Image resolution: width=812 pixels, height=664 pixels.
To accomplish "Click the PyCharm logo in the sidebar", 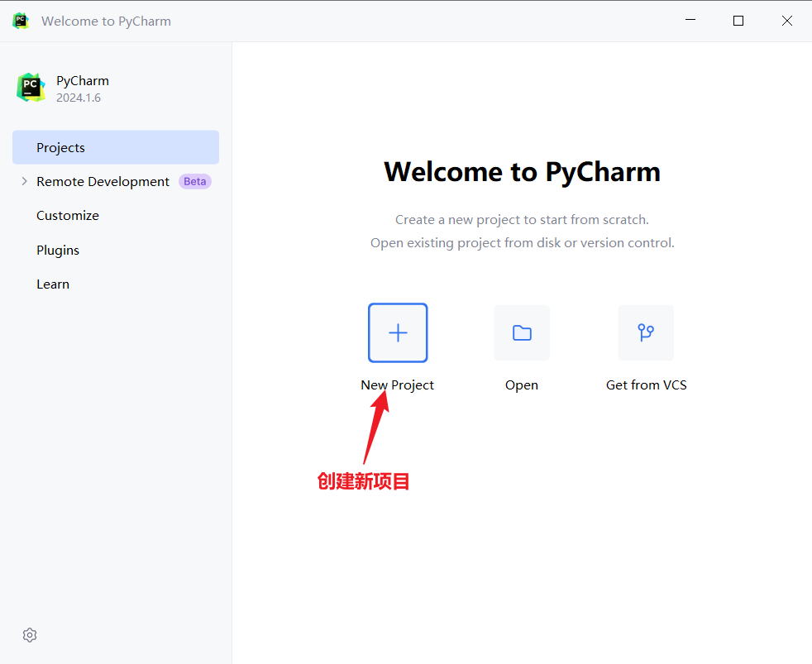I will coord(31,88).
